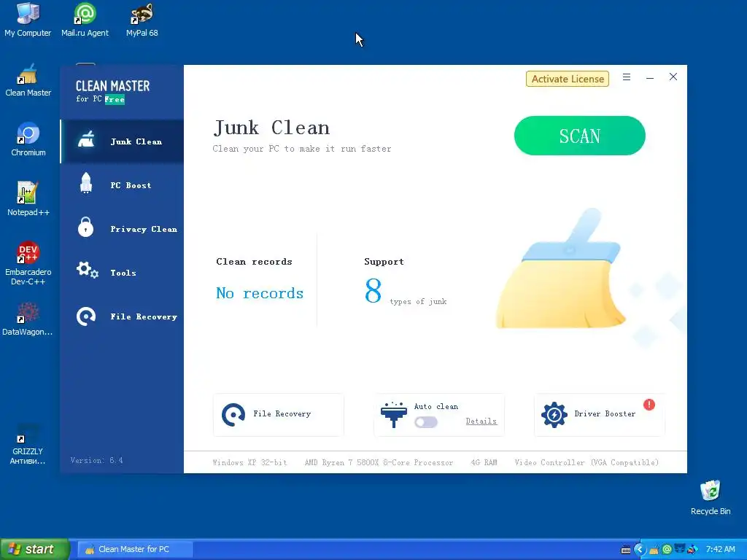747x560 pixels.
Task: Open the My Computer desktop icon
Action: 28,20
